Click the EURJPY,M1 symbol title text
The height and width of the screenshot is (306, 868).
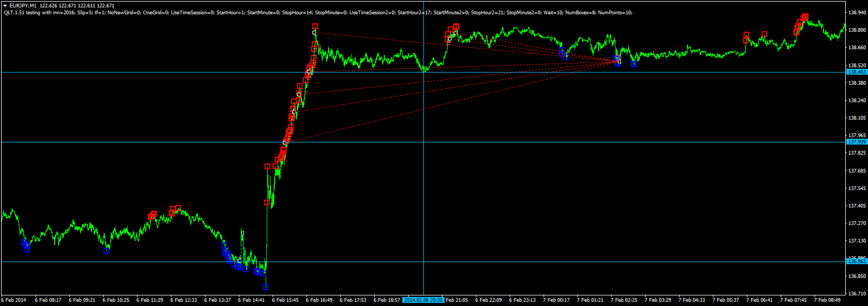click(x=23, y=5)
